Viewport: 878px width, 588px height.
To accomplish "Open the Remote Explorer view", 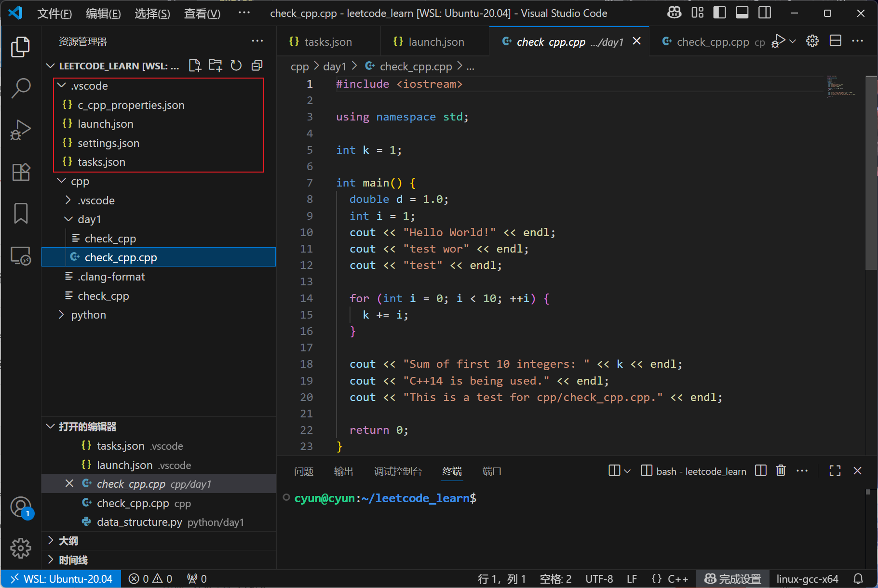I will [x=20, y=255].
